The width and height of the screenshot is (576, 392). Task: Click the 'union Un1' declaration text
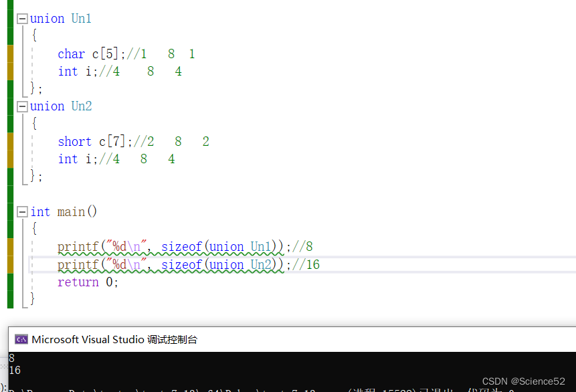61,18
